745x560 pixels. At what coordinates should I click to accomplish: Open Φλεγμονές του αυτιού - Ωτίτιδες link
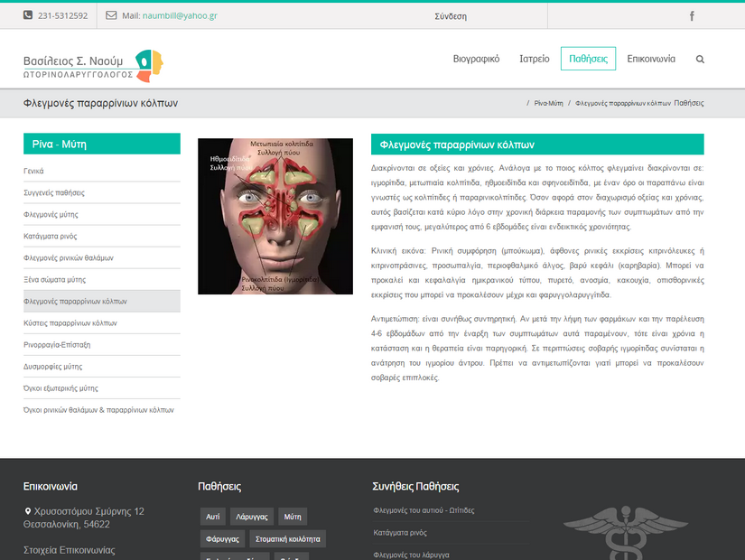(x=424, y=510)
